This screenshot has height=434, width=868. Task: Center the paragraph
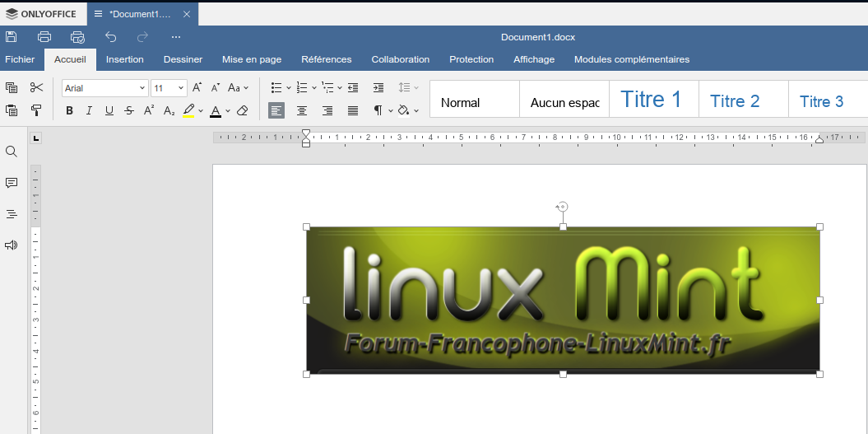[x=302, y=111]
